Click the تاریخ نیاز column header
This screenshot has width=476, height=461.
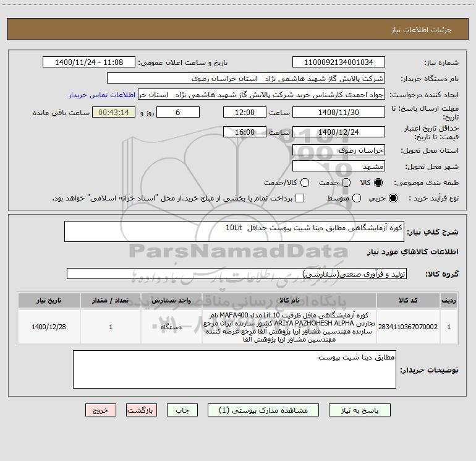(49, 300)
